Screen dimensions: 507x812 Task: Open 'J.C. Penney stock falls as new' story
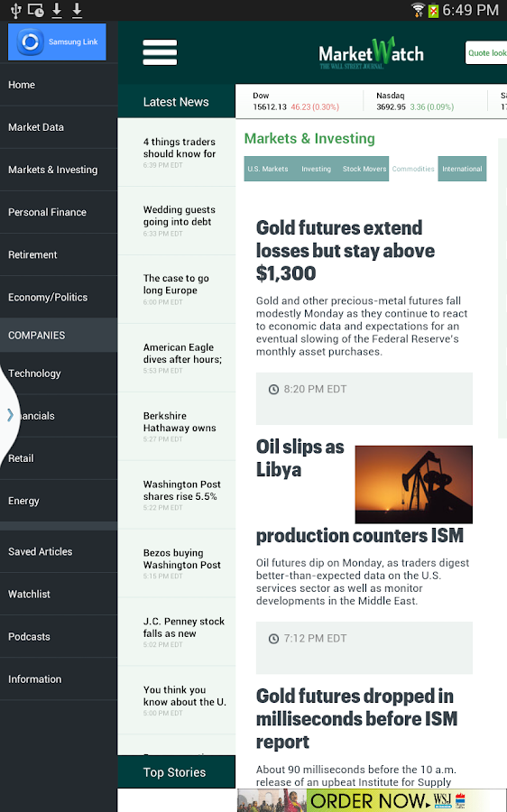177,632
